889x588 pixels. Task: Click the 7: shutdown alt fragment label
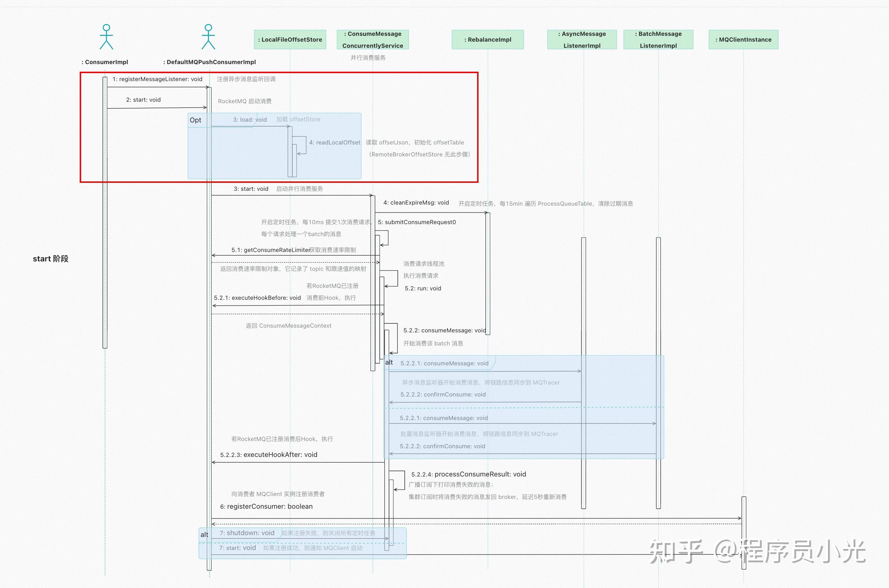tap(204, 534)
